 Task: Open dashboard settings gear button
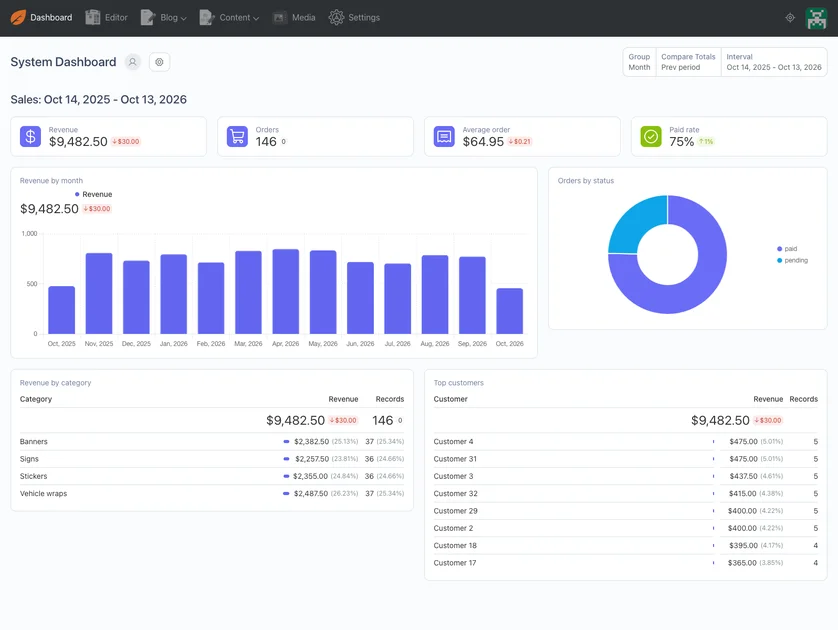pos(159,62)
